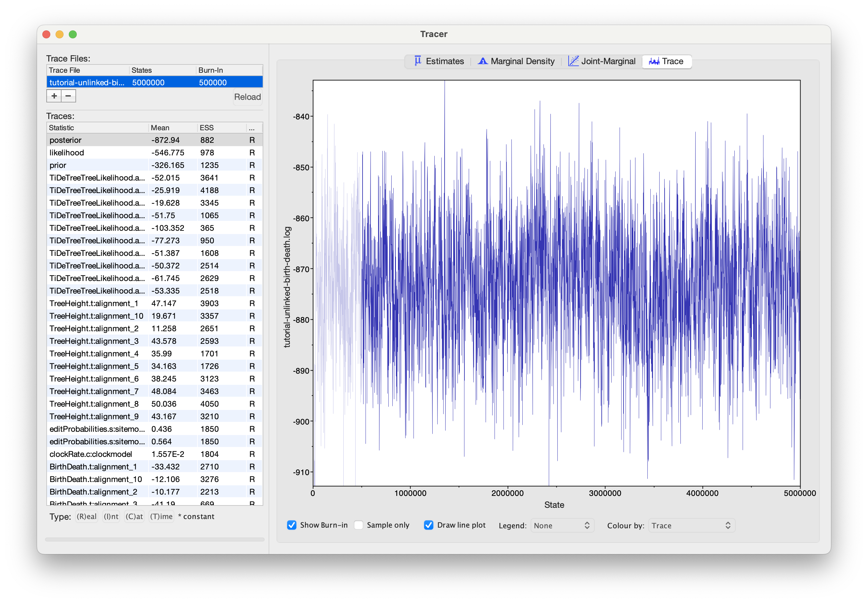Click the minus button to remove trace file

(68, 96)
